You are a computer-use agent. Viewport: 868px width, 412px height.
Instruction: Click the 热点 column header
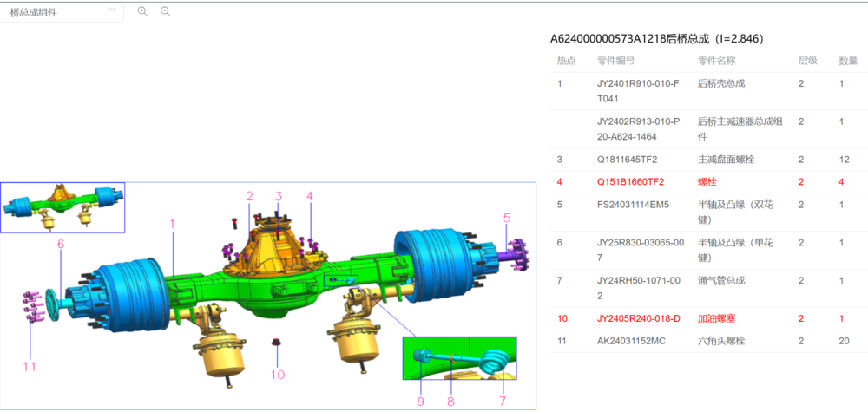[x=566, y=61]
